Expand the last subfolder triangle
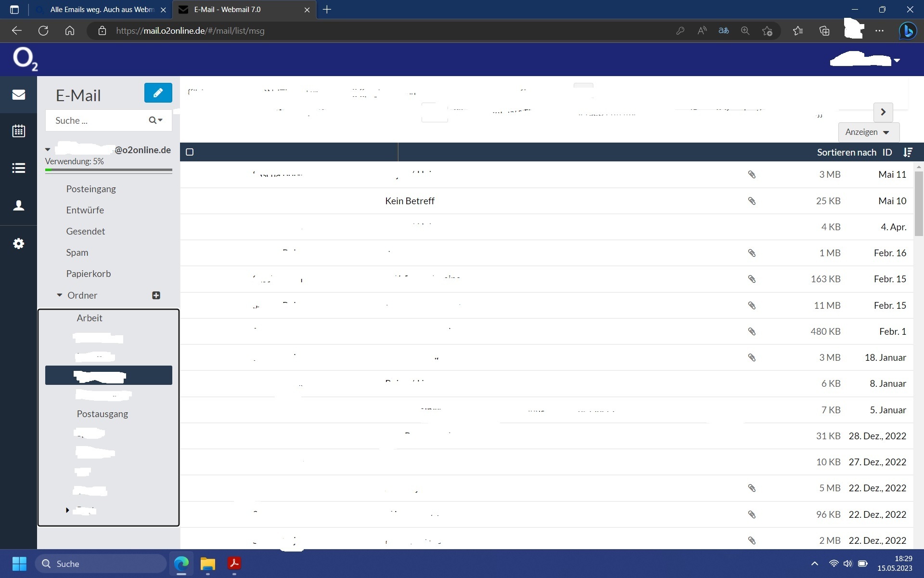This screenshot has width=924, height=578. coord(67,510)
